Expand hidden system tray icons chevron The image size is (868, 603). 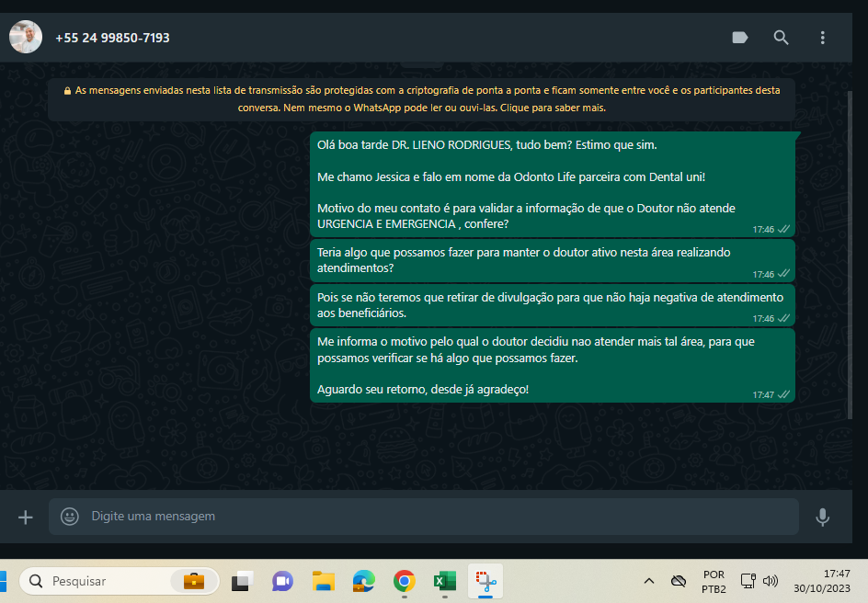(649, 581)
